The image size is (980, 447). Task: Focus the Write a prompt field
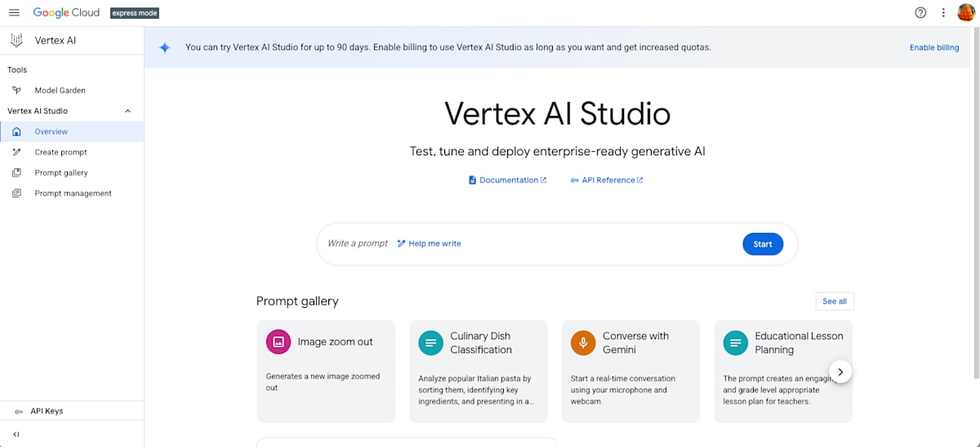click(358, 244)
